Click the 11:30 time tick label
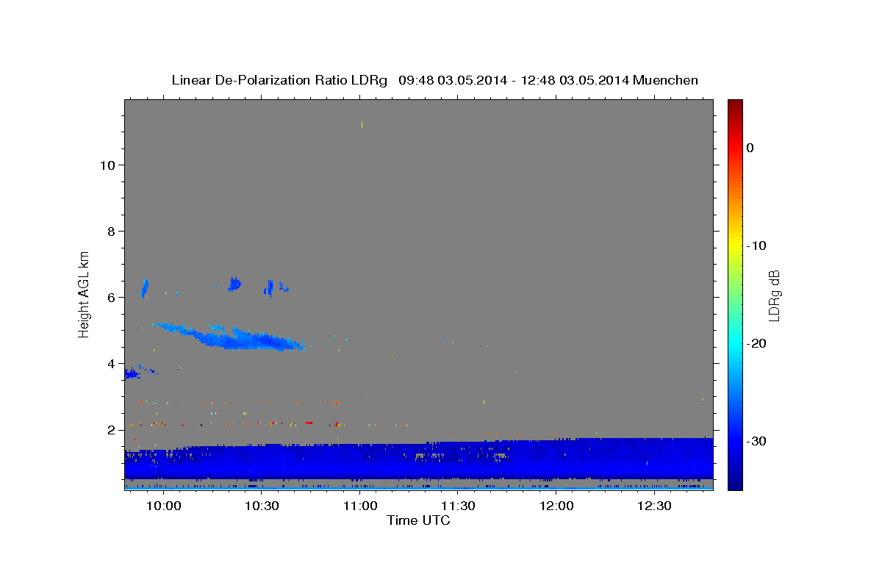Viewport: 882px width, 588px height. tap(459, 506)
